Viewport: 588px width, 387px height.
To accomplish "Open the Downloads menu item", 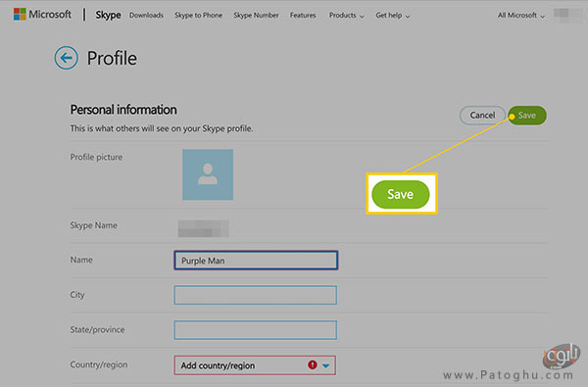I will [x=146, y=16].
